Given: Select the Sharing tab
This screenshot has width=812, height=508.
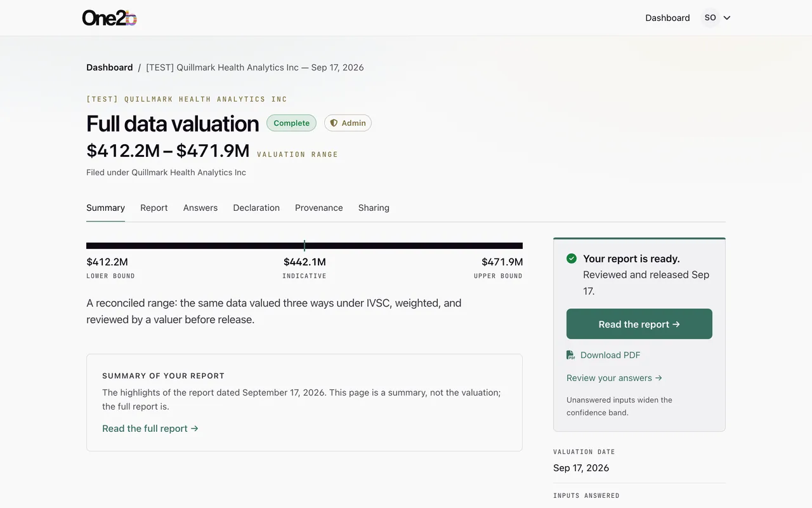Looking at the screenshot, I should (x=374, y=208).
